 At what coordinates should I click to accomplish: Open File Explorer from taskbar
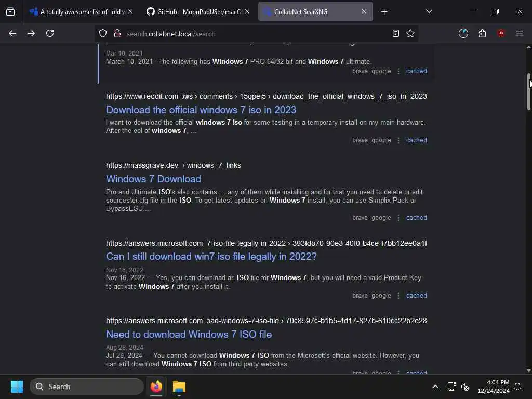pyautogui.click(x=179, y=387)
